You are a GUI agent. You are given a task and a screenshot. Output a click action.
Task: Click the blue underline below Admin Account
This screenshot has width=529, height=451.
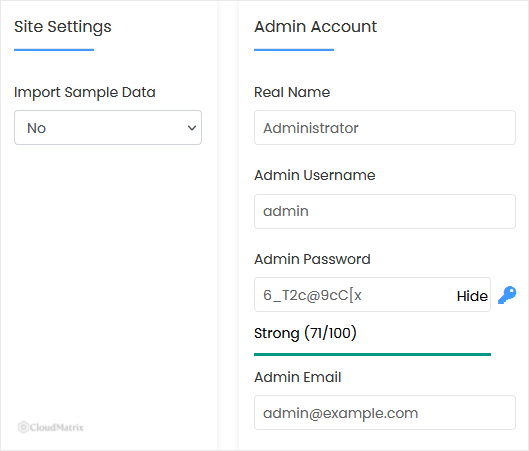[294, 50]
